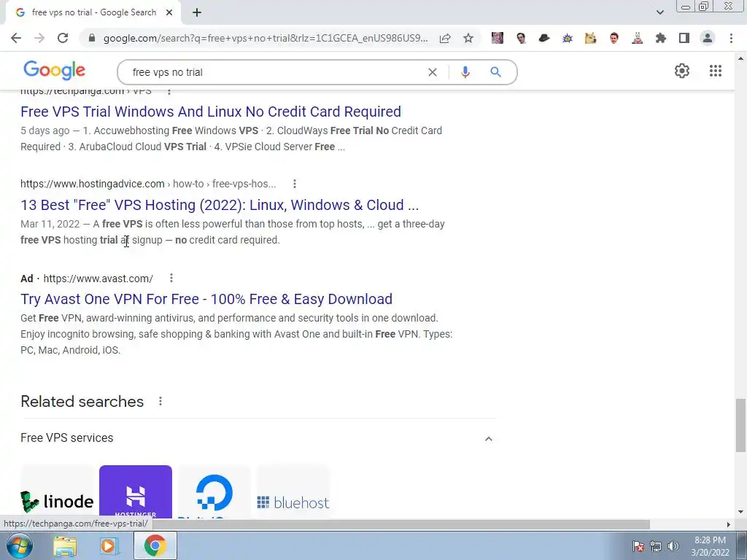Open Action Center flag tray icon
Screen dimensions: 747x560
[638, 546]
